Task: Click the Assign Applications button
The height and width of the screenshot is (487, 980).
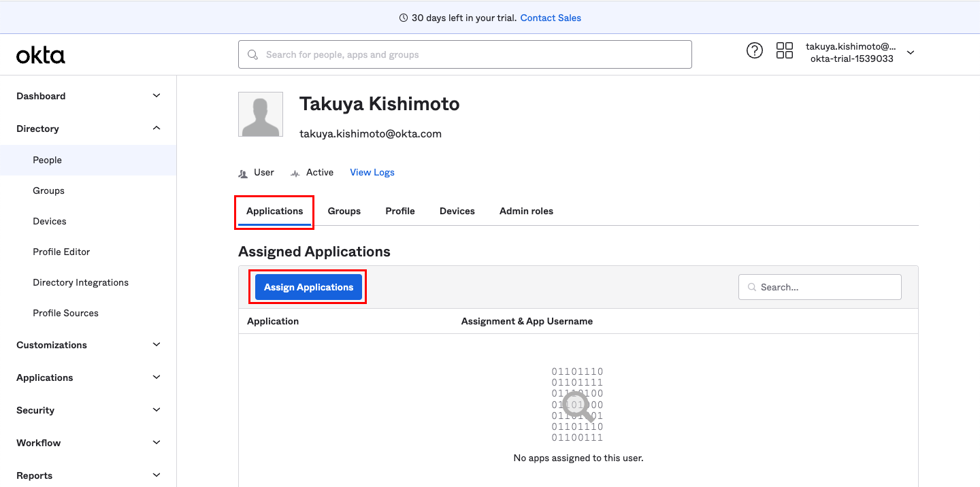Action: (308, 287)
